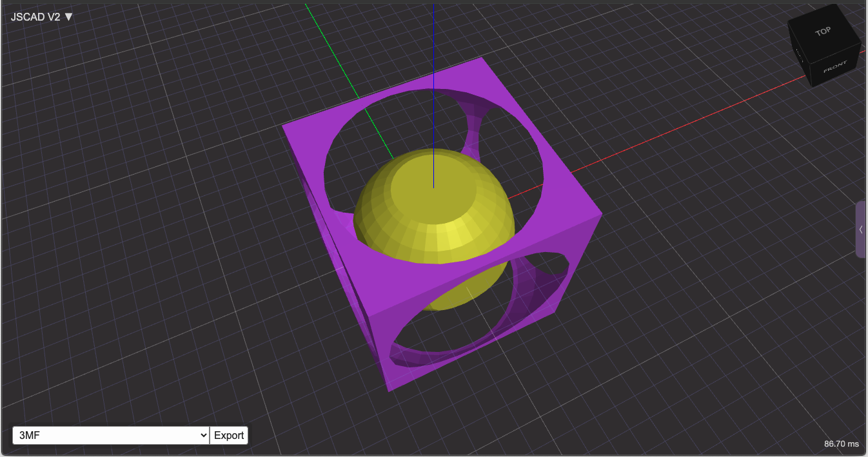Viewport: 868px width, 457px height.
Task: Open the JSCAD V2 version menu
Action: (42, 17)
